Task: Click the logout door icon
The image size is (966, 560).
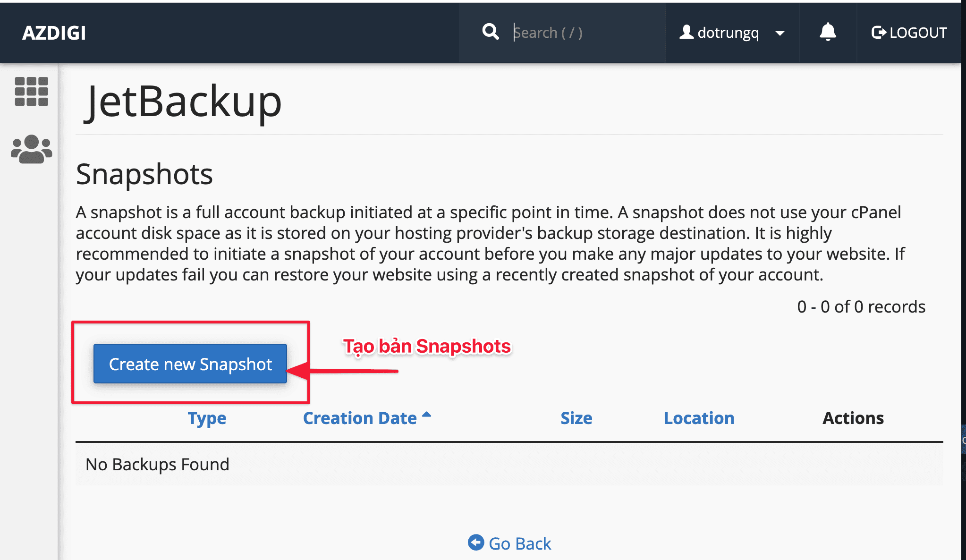Action: [x=879, y=32]
